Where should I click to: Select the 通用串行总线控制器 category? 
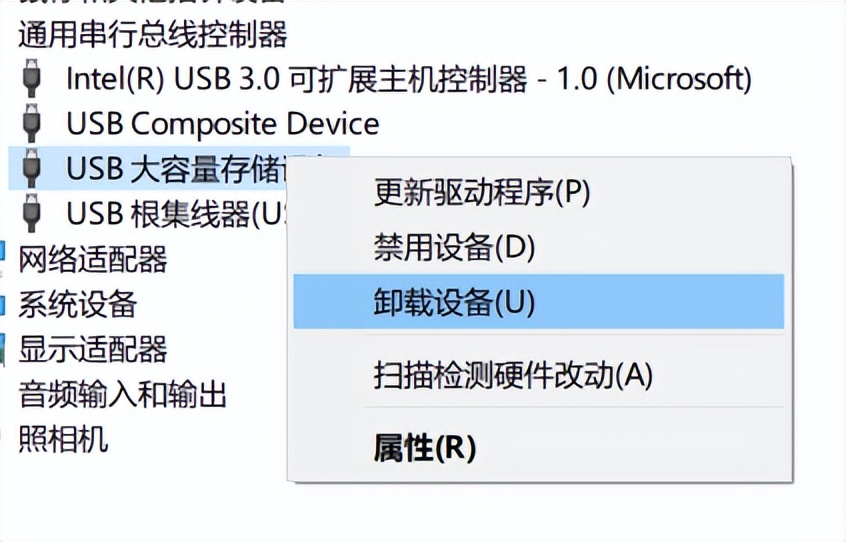[x=153, y=35]
